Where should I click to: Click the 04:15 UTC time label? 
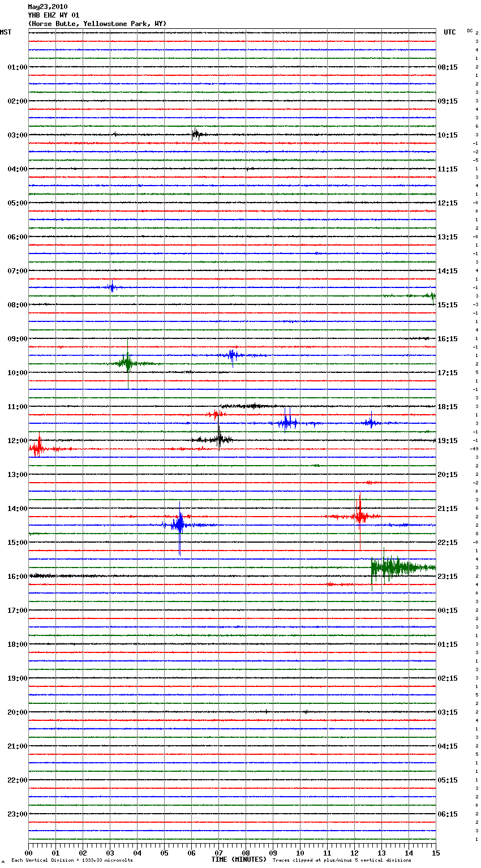(448, 746)
